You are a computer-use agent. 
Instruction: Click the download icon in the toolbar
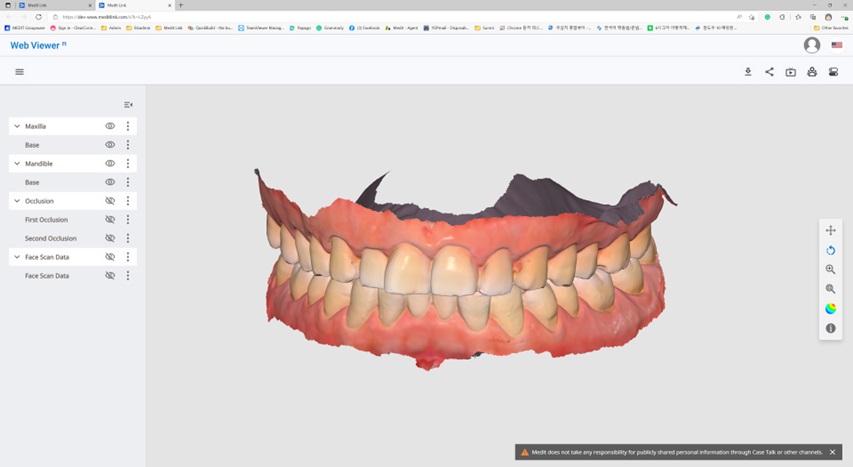[x=748, y=72]
